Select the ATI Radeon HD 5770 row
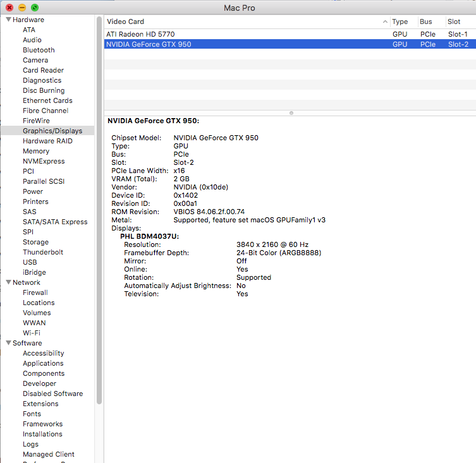 tap(290, 34)
